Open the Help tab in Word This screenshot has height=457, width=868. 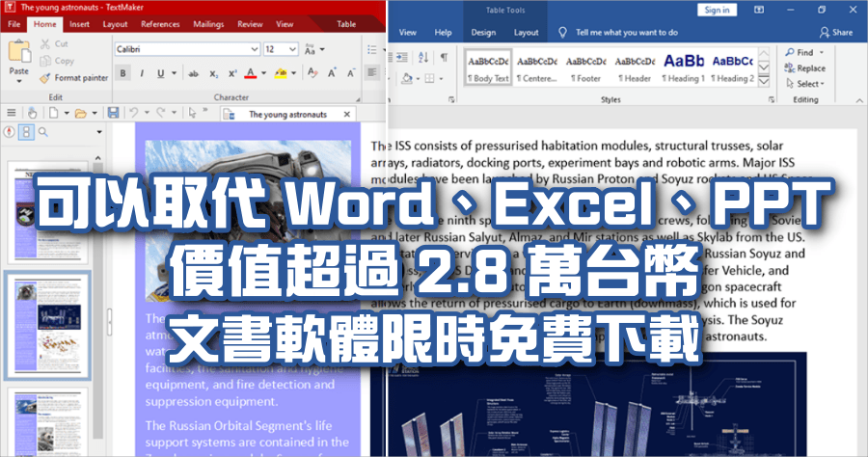[x=443, y=33]
